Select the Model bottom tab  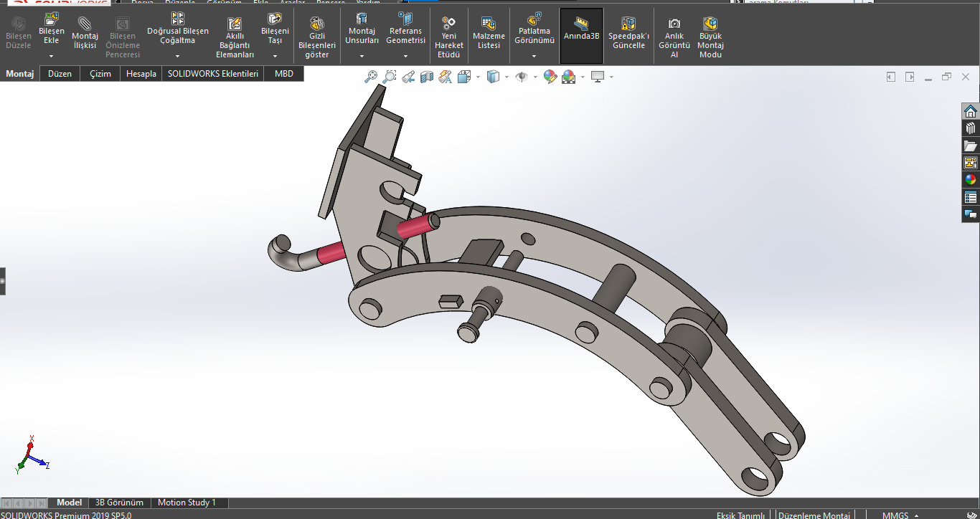pyautogui.click(x=70, y=503)
